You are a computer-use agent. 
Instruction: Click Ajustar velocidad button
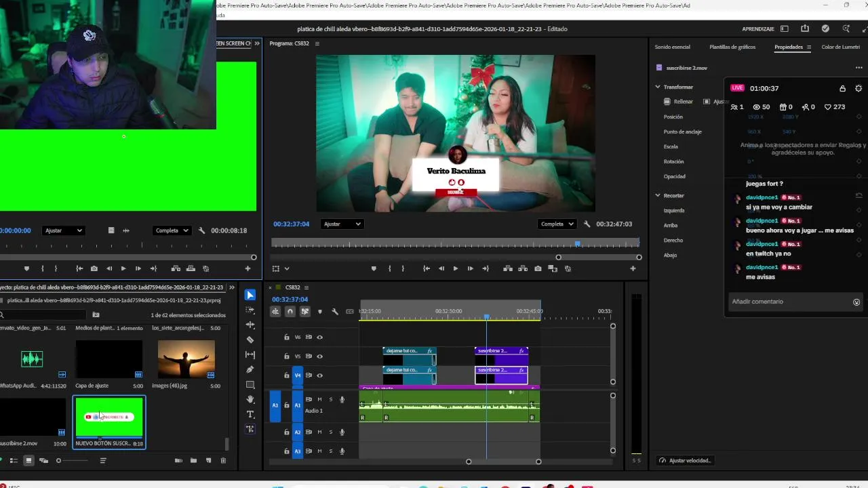pos(685,460)
